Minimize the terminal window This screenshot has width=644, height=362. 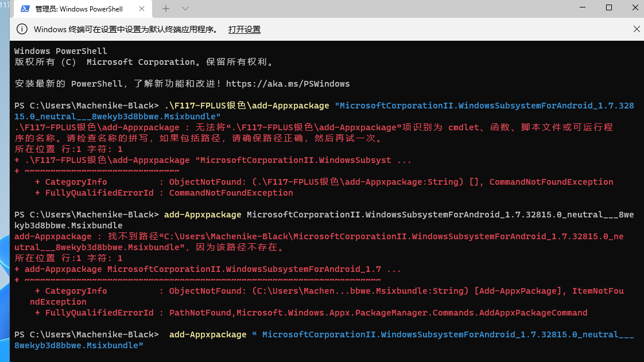[x=583, y=8]
